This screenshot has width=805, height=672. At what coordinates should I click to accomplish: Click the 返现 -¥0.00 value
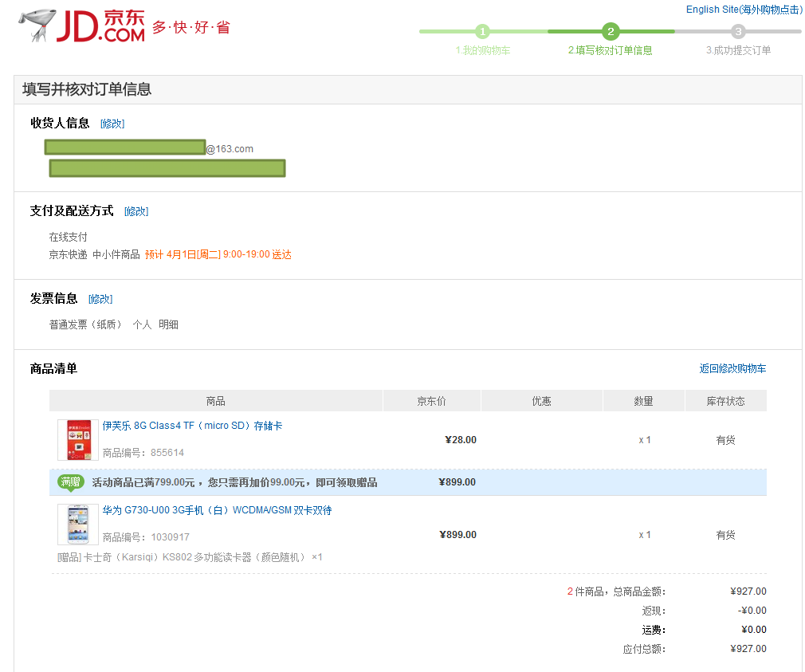point(752,611)
